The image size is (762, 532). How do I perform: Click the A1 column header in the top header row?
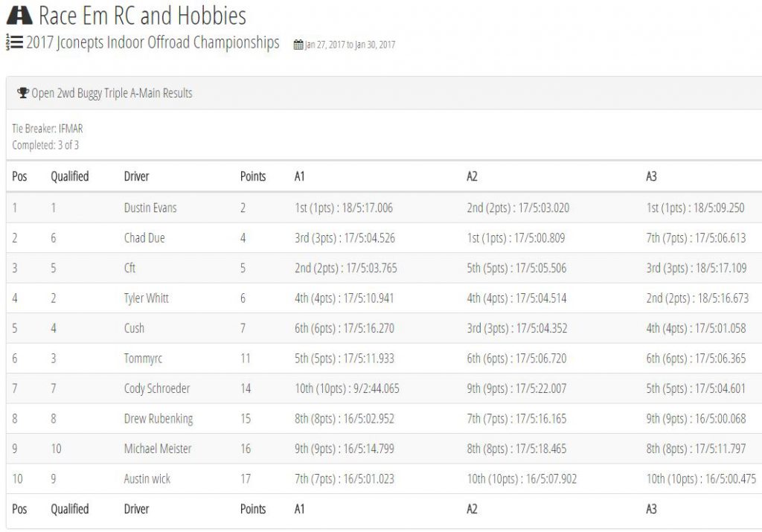point(299,176)
